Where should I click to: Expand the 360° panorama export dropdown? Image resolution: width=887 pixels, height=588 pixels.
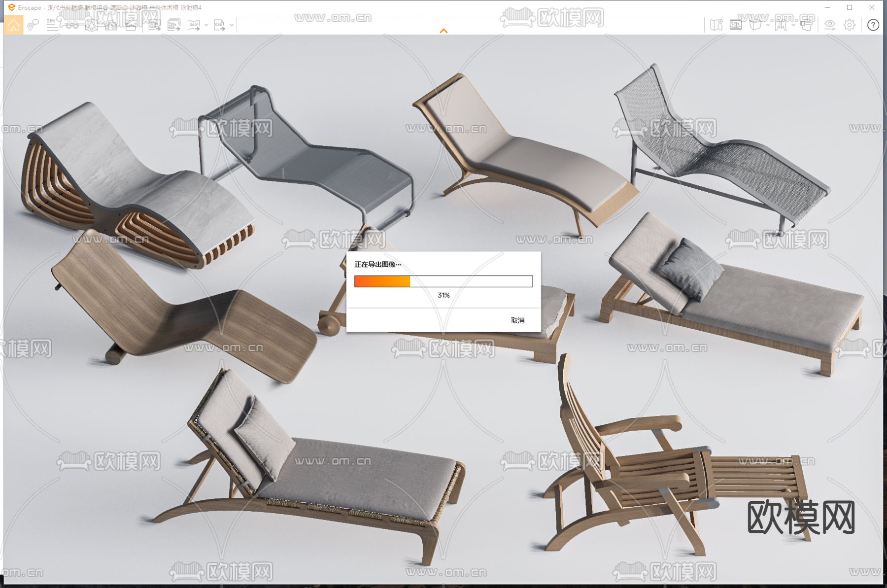click(x=206, y=25)
